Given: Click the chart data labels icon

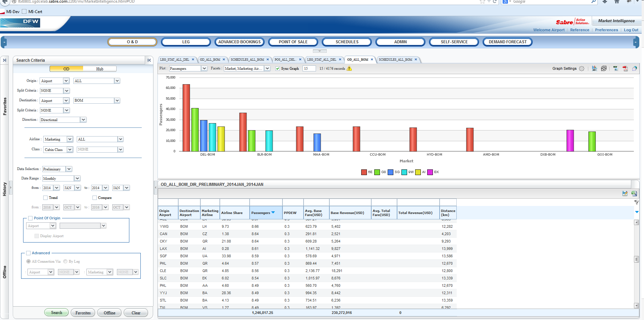Looking at the screenshot, I should coord(594,68).
